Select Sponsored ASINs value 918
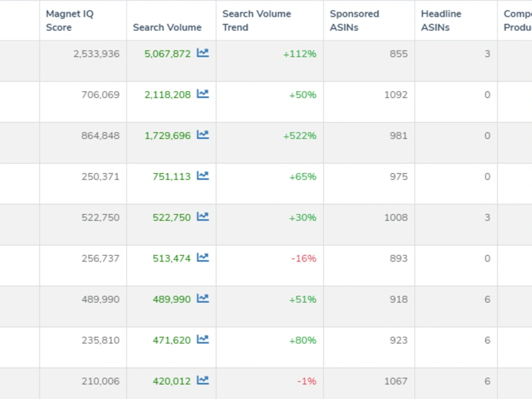Screen dimensions: 532x399 coord(398,300)
